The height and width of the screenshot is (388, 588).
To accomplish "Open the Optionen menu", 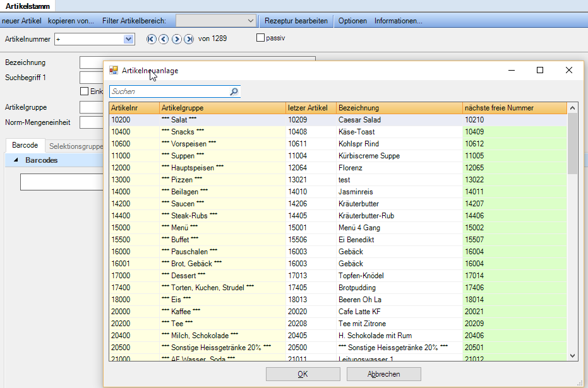I will [x=352, y=21].
